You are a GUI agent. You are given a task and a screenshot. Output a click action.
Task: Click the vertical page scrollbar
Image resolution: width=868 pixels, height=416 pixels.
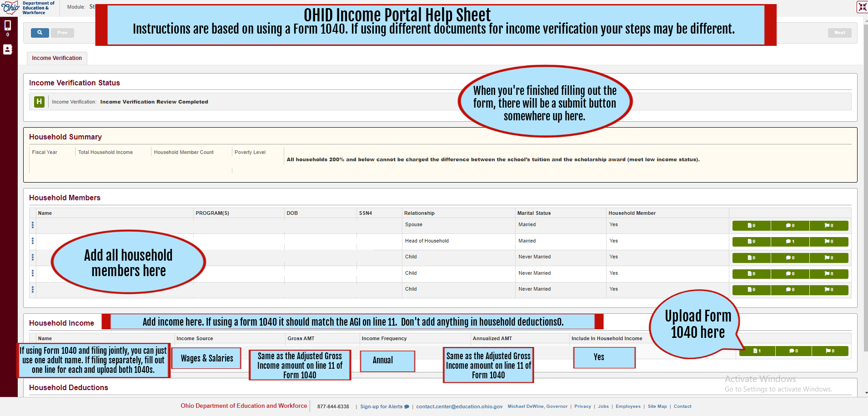coord(865,182)
